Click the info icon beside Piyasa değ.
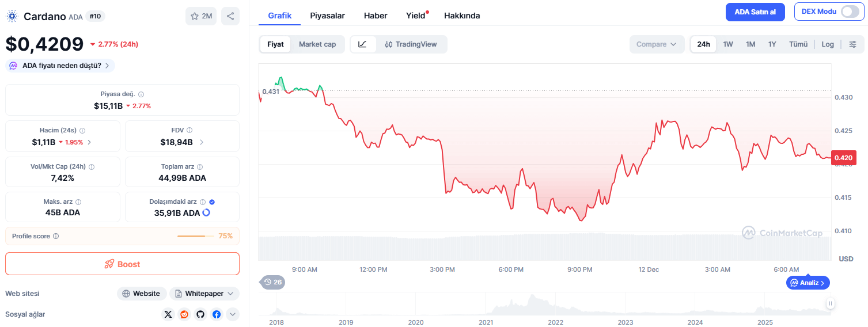Screen dimensions: 868x327 (x=141, y=94)
